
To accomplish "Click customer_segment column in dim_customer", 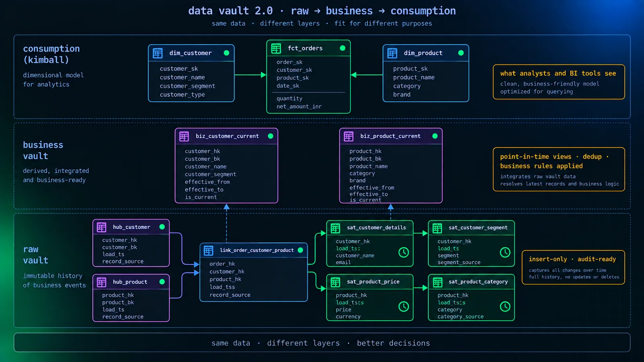I will click(187, 86).
